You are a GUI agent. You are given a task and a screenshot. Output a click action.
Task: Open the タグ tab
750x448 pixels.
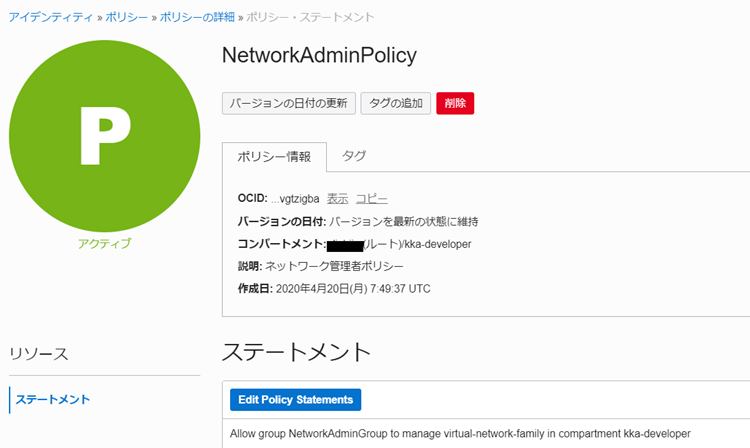[354, 156]
